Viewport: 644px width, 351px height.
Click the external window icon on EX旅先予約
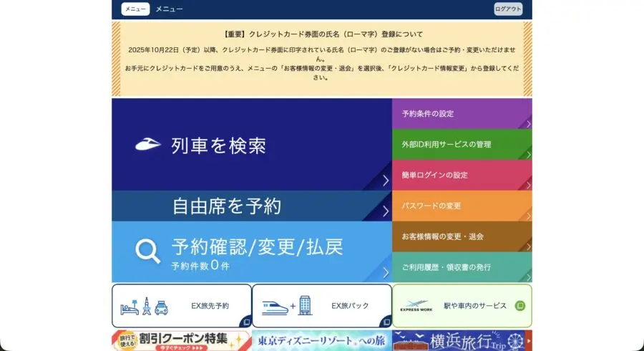pos(244,322)
